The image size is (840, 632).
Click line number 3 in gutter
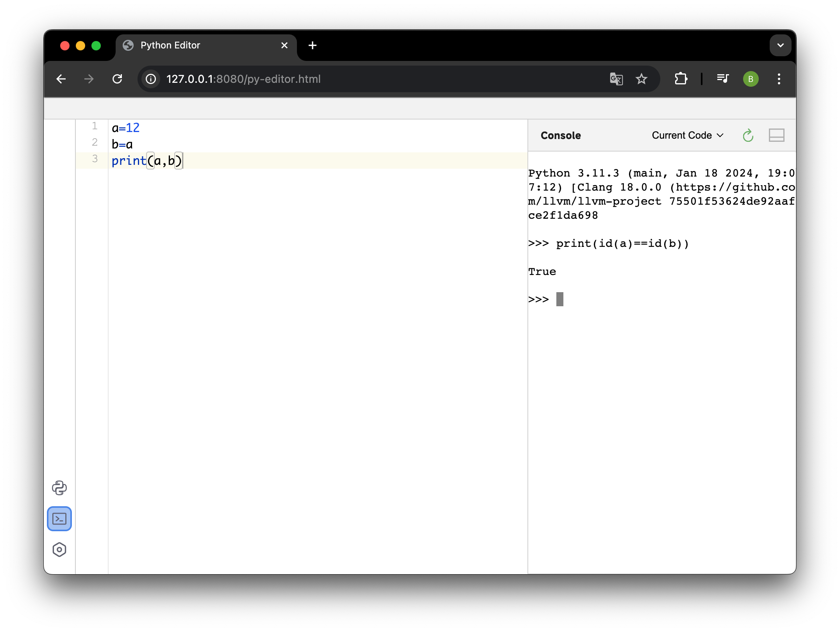(x=95, y=159)
